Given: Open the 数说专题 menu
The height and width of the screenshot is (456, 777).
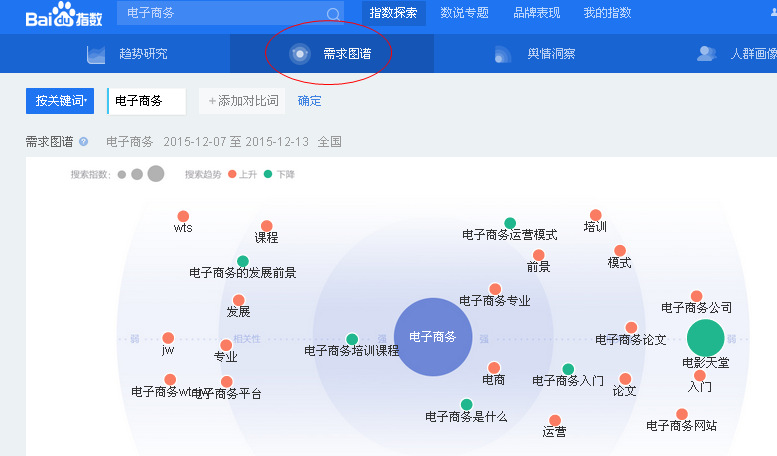Looking at the screenshot, I should (x=464, y=13).
